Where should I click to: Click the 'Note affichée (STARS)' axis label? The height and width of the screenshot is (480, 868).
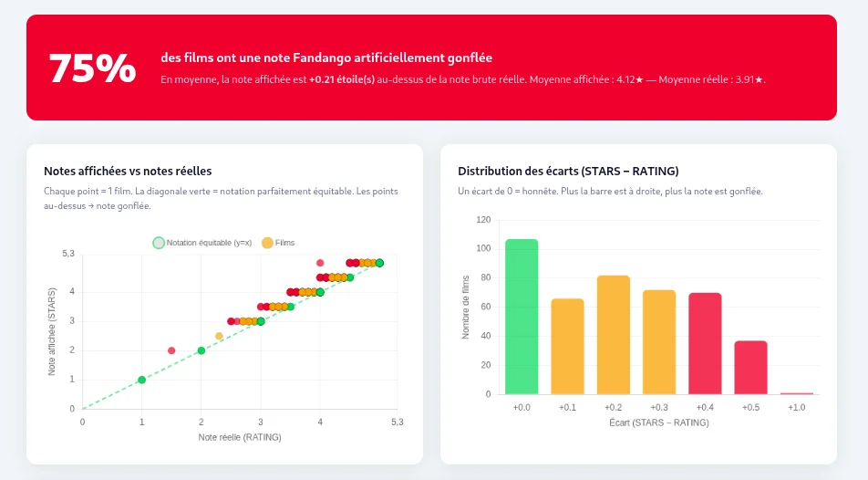(52, 331)
